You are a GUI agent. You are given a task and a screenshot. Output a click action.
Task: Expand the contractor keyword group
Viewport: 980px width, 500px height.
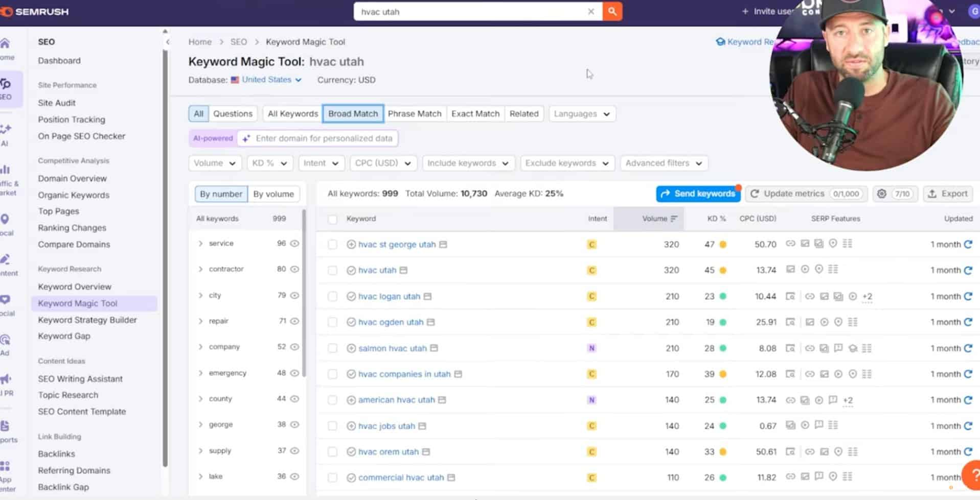200,269
